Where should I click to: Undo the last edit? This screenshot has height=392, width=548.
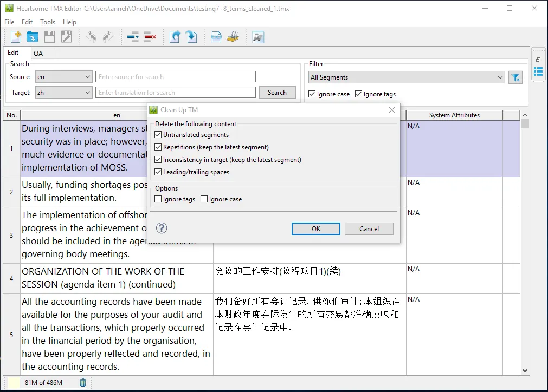pos(90,36)
